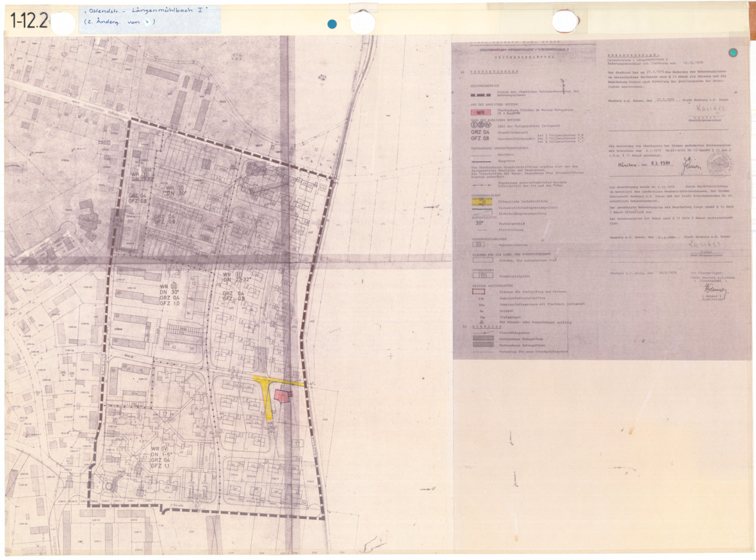Screen dimensions: 756x560
Task: Click the 'Der Planfertiger:' text
Action: (x=706, y=273)
